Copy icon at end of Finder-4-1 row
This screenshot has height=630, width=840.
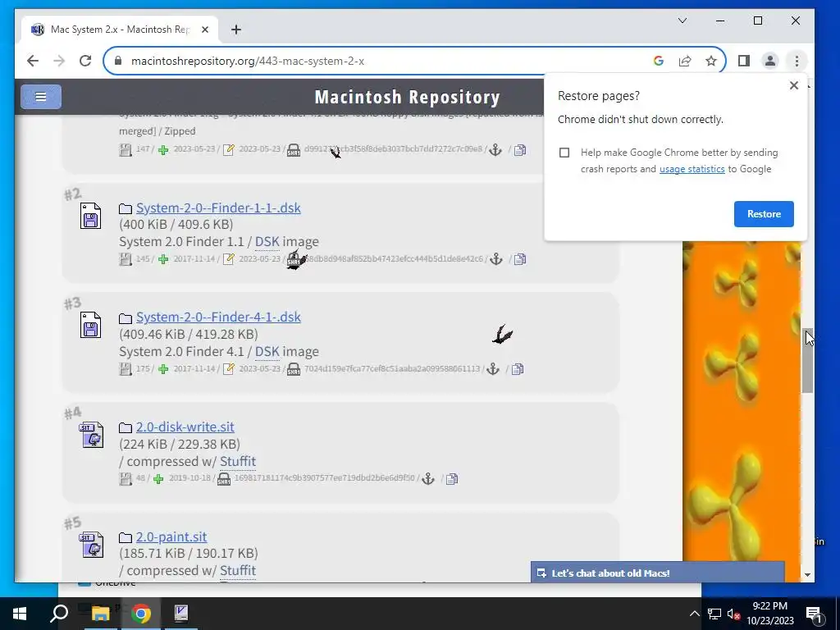tap(517, 369)
